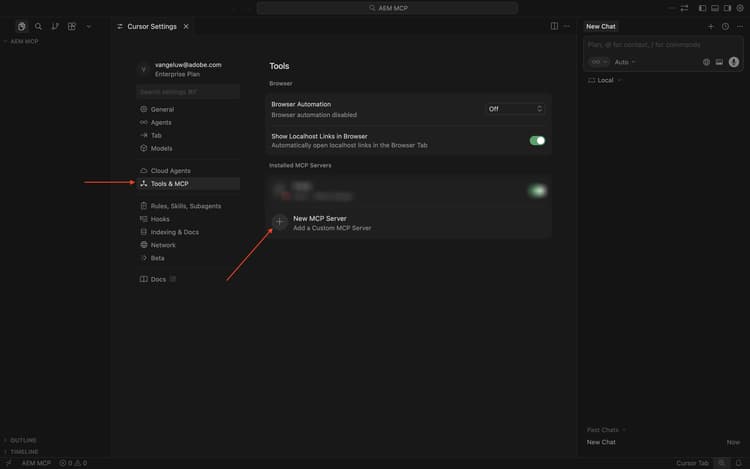
Task: Click the chat prompt input field
Action: 663,44
